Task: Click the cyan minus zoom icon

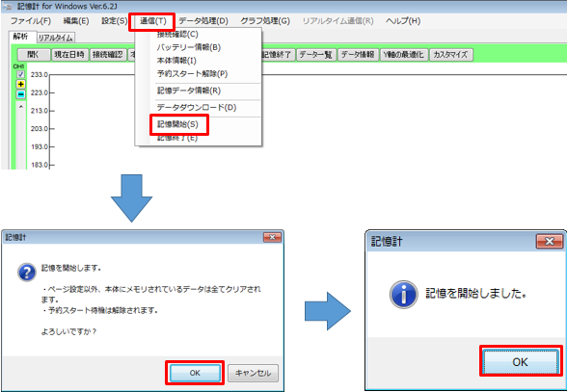Action: point(20,94)
